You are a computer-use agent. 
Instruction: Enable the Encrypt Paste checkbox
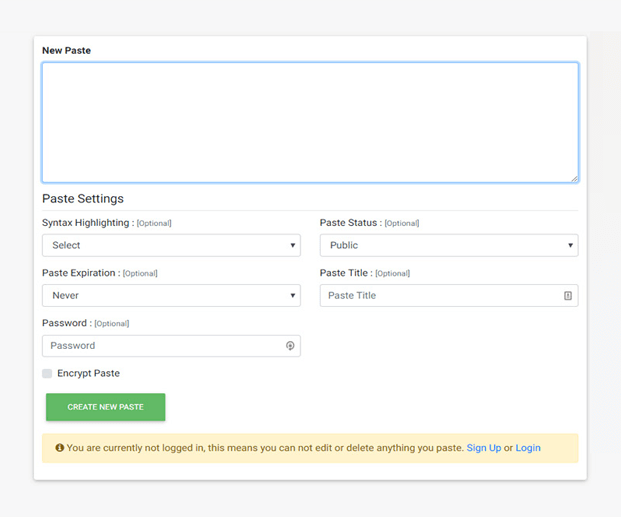47,374
